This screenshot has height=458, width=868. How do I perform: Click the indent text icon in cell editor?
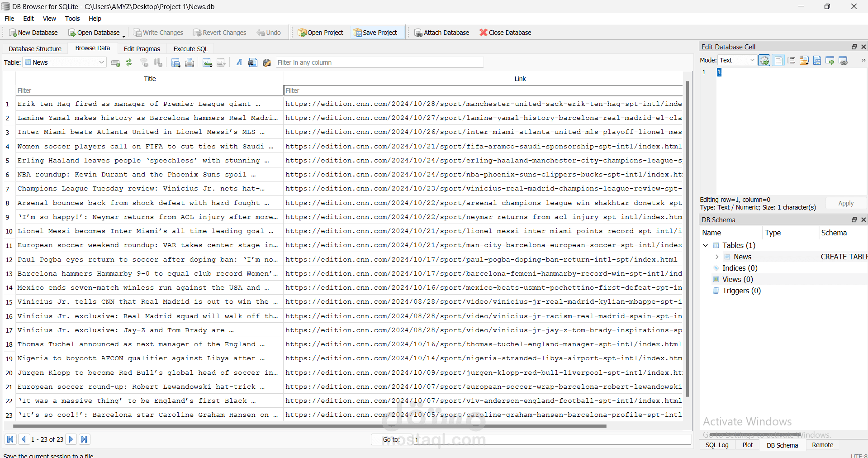792,60
